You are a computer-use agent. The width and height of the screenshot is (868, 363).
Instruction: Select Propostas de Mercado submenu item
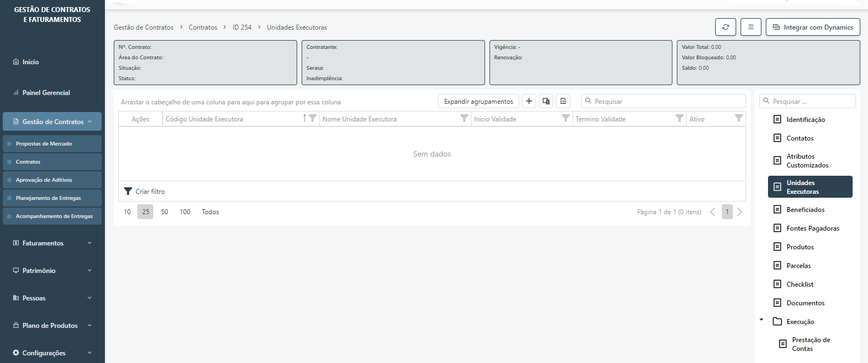coord(44,144)
